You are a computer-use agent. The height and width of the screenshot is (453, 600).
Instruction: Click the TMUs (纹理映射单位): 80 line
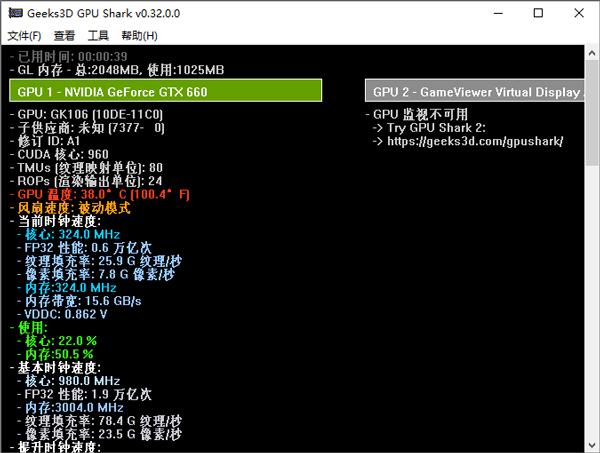click(86, 168)
